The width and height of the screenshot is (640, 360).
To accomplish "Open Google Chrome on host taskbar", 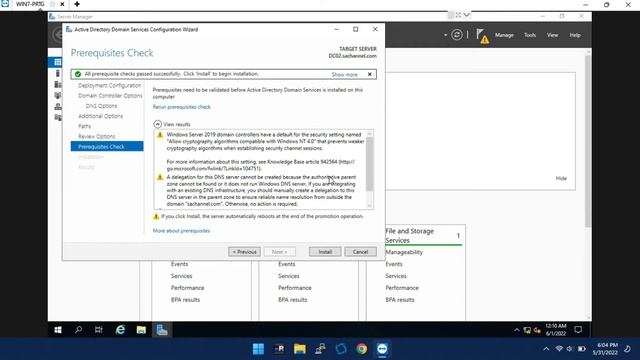I will point(361,349).
